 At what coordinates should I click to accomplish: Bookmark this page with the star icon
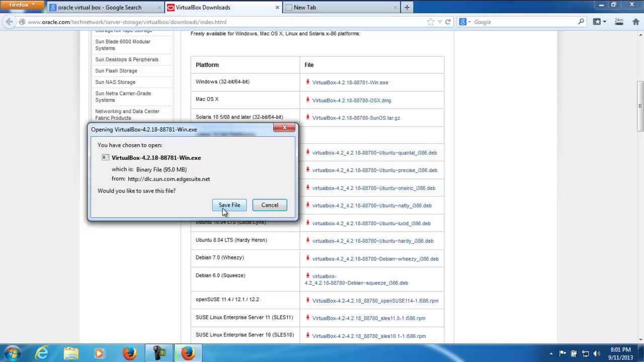click(x=430, y=22)
